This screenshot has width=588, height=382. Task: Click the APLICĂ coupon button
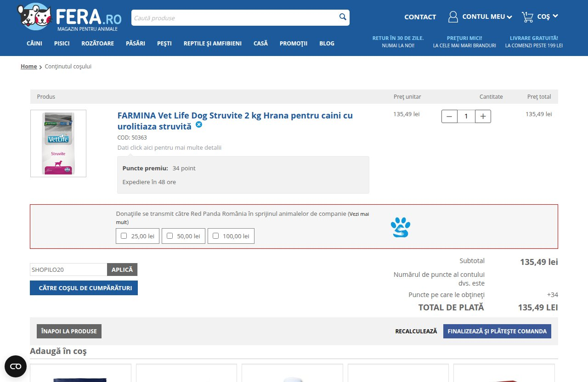click(x=122, y=270)
